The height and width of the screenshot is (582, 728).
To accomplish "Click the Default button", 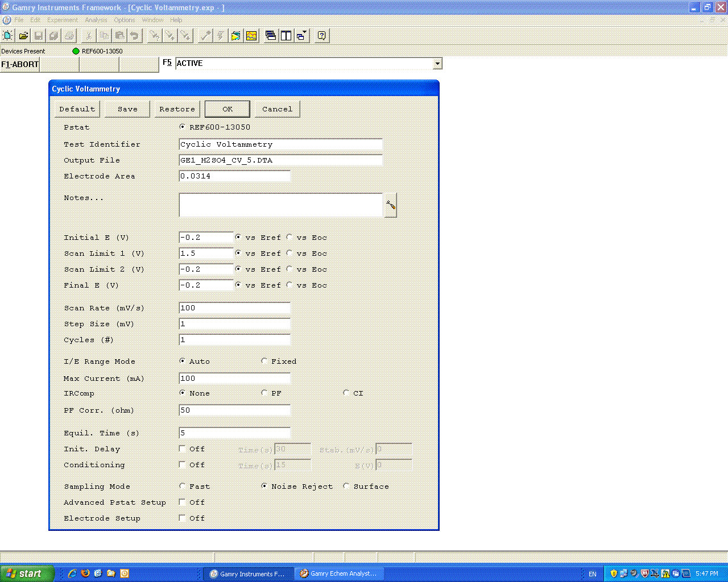I will coord(77,109).
